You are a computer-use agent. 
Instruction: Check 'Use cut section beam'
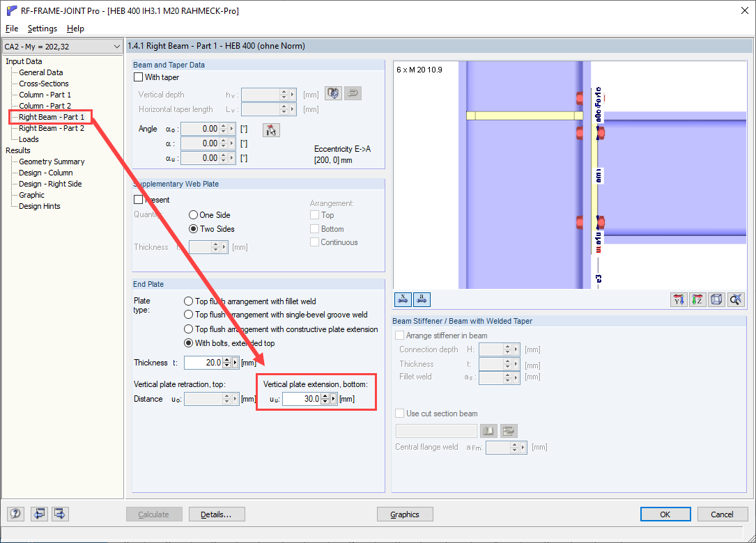click(x=400, y=414)
